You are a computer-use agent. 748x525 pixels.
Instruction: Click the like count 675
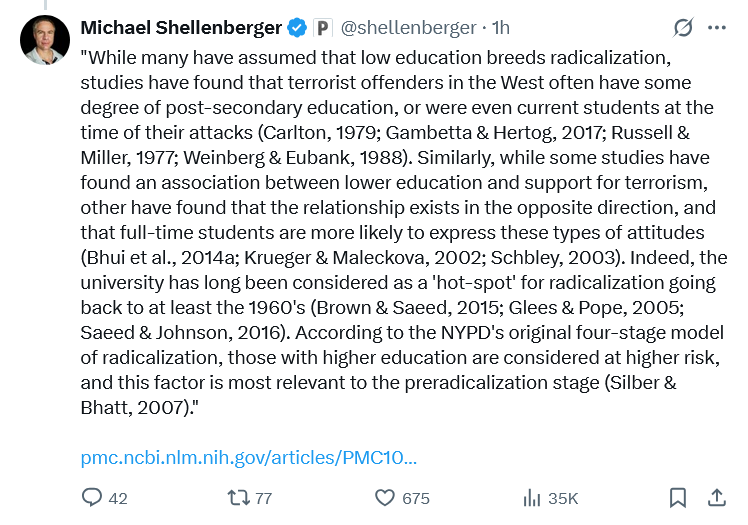416,498
